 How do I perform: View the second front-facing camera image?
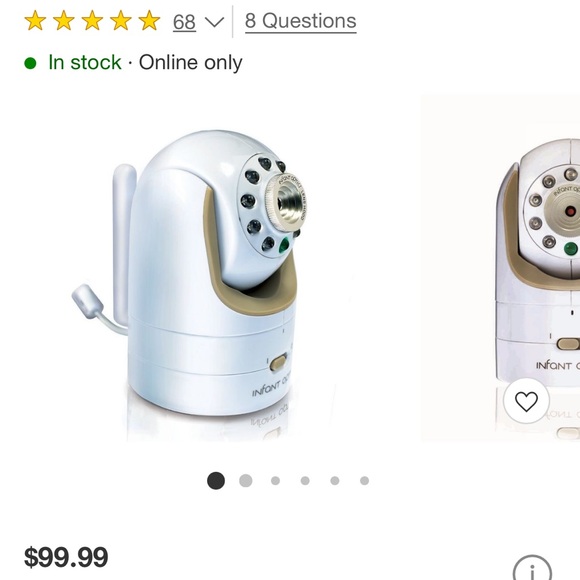(x=500, y=268)
